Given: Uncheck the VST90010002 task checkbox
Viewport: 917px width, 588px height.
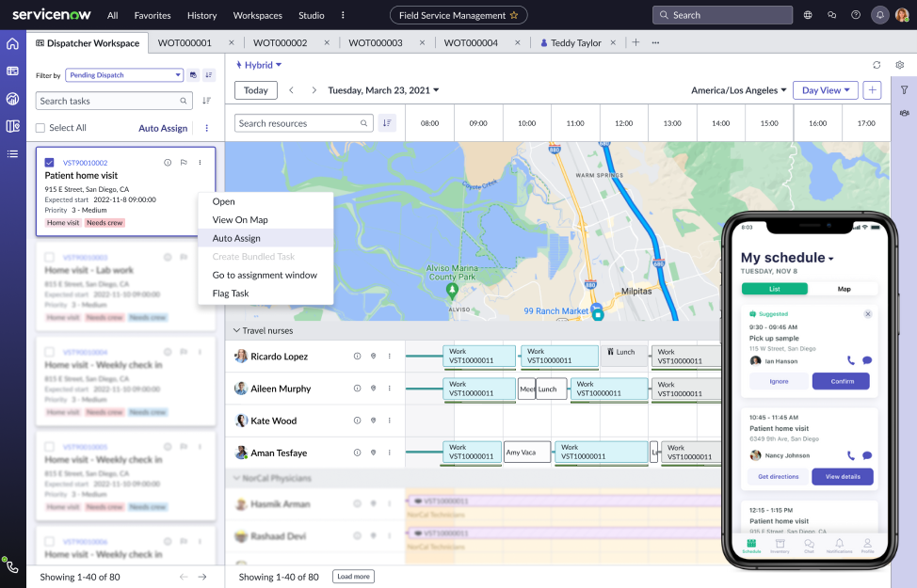Looking at the screenshot, I should 50,163.
